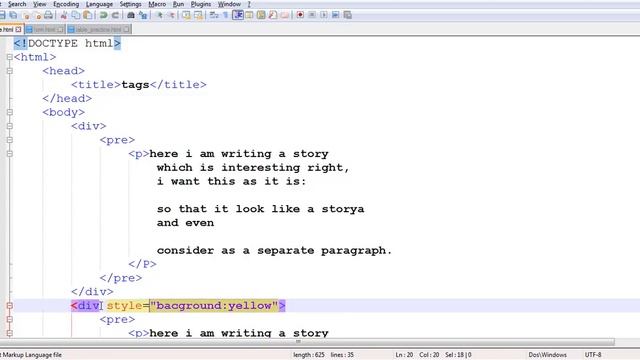
Task: Toggle the Word Wrap button
Action: pos(214,15)
